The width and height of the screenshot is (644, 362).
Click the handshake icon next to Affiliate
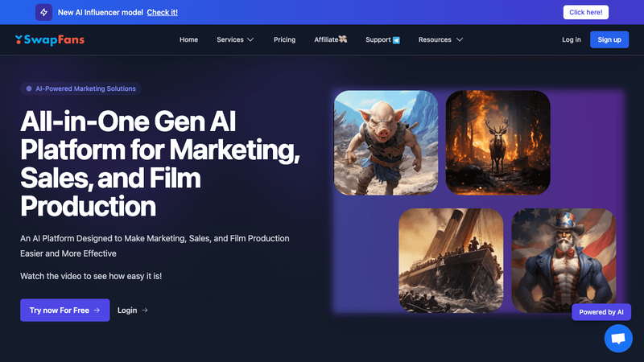tap(343, 39)
